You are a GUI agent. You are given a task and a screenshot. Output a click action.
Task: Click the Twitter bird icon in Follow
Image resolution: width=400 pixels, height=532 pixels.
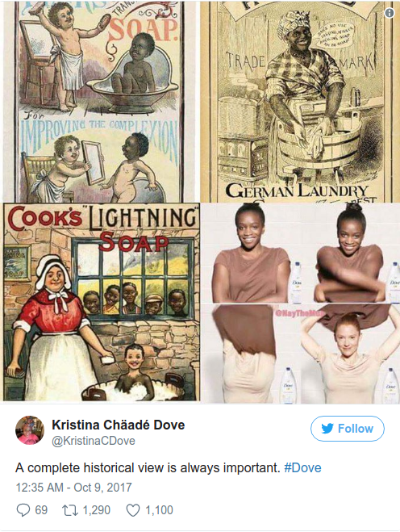[327, 429]
